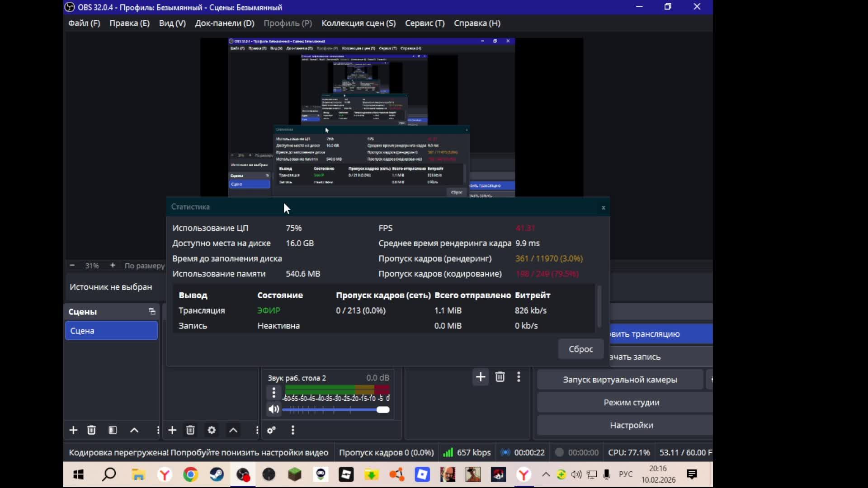Mute the desktop audio 2 speaker
The width and height of the screenshot is (868, 488).
(x=274, y=409)
